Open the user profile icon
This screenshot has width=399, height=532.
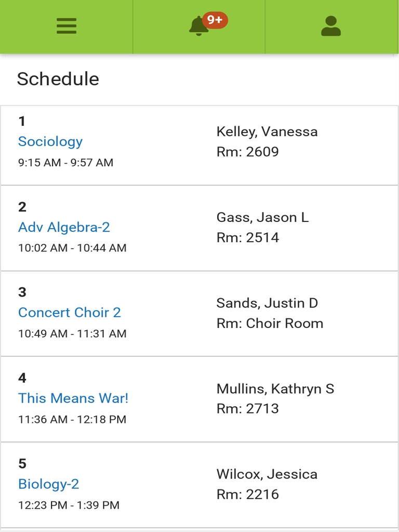pyautogui.click(x=331, y=26)
